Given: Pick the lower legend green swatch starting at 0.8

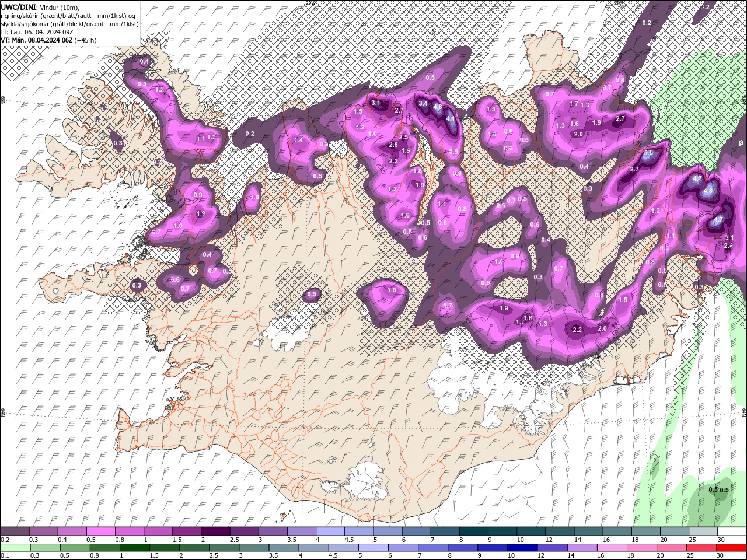Looking at the screenshot, I should tap(103, 548).
